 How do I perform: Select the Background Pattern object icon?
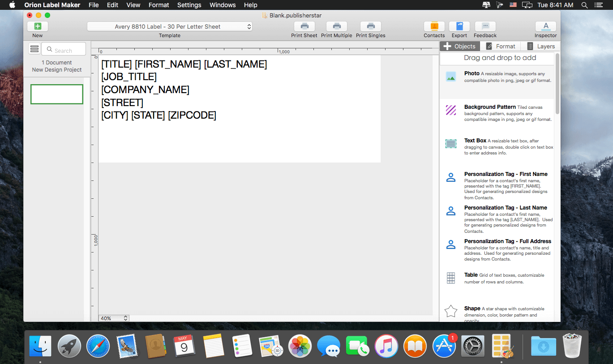[451, 110]
